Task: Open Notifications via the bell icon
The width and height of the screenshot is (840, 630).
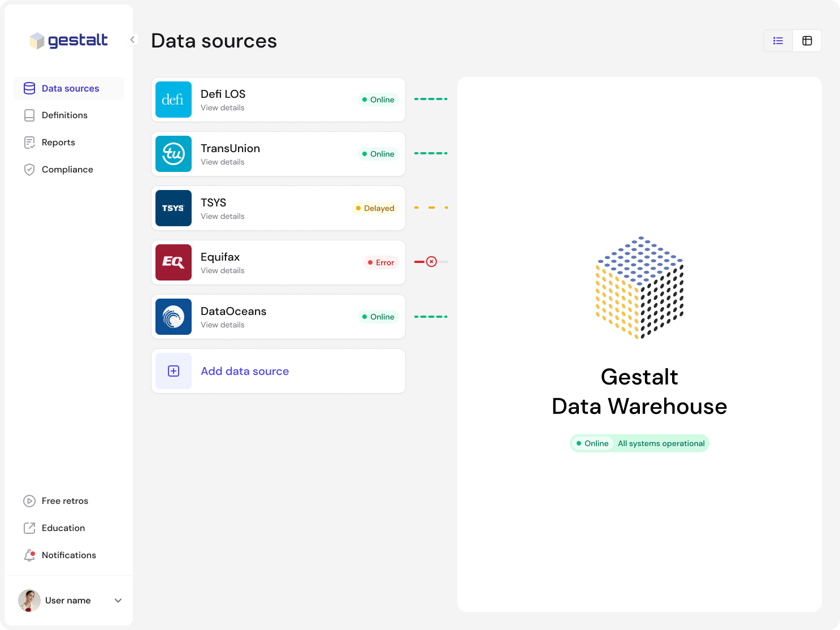Action: coord(29,555)
